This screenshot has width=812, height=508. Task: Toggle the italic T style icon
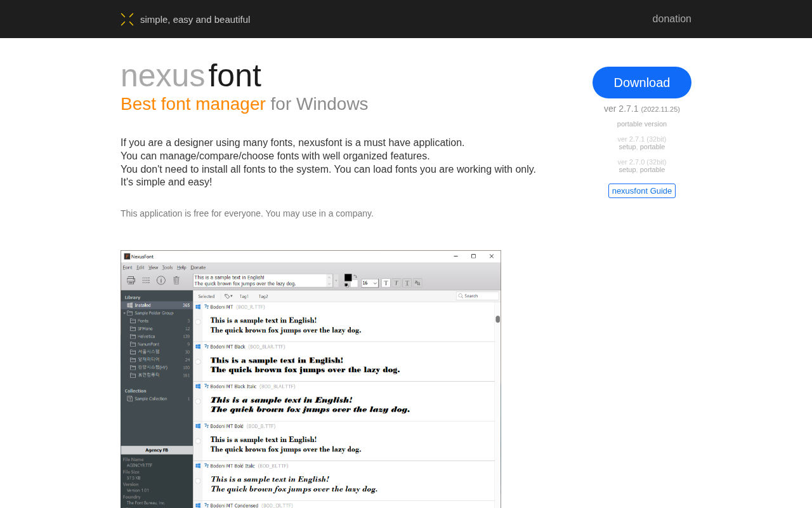pos(396,283)
